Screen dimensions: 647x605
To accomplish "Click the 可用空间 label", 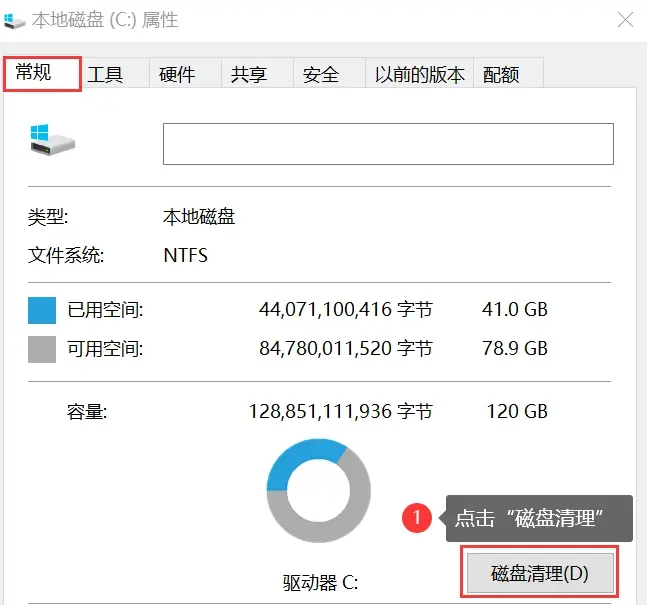I will click(x=105, y=349).
